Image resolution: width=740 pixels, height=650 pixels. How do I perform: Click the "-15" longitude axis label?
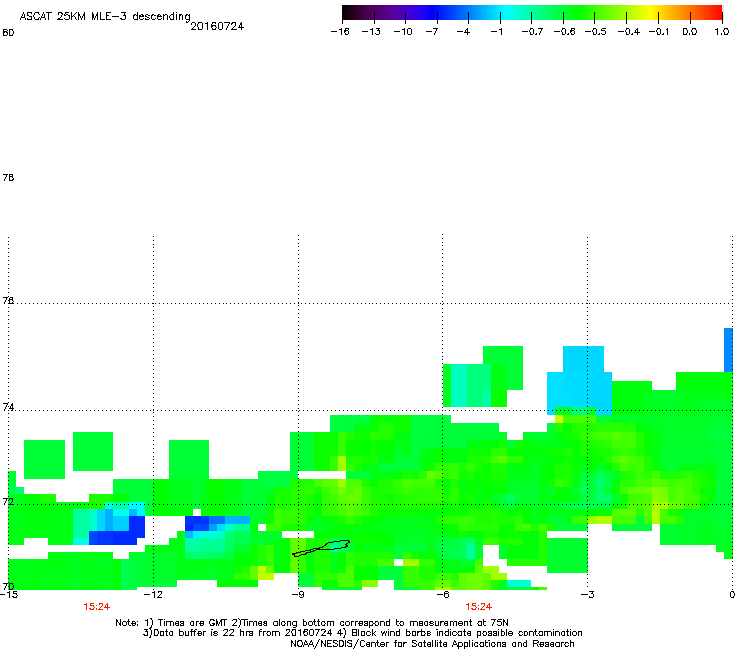point(9,594)
